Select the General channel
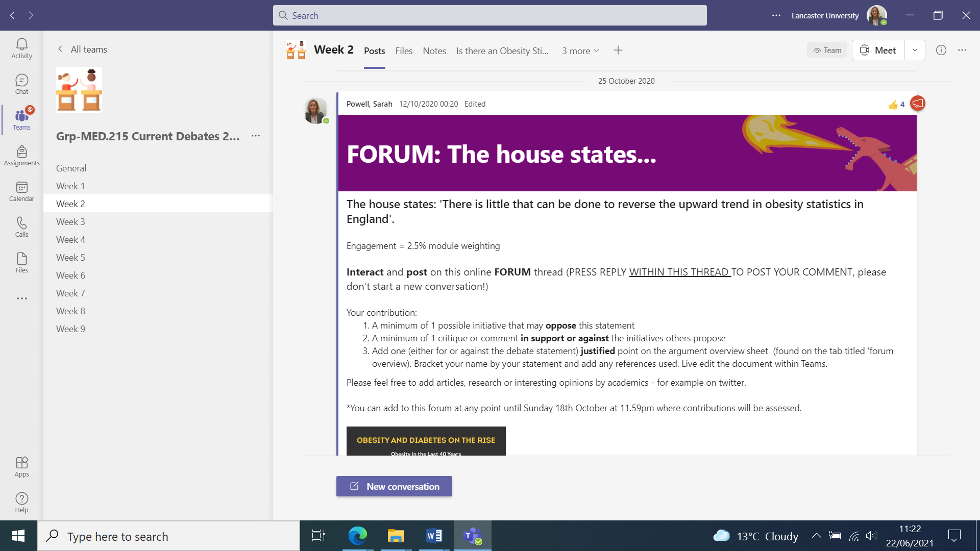Viewport: 980px width, 551px height. coord(158,168)
